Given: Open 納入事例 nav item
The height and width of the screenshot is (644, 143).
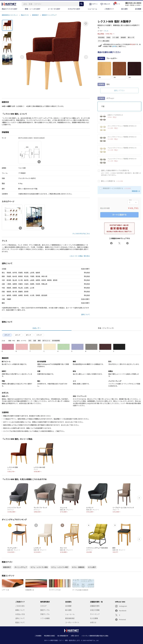Looking at the screenshot, I should point(124,9).
